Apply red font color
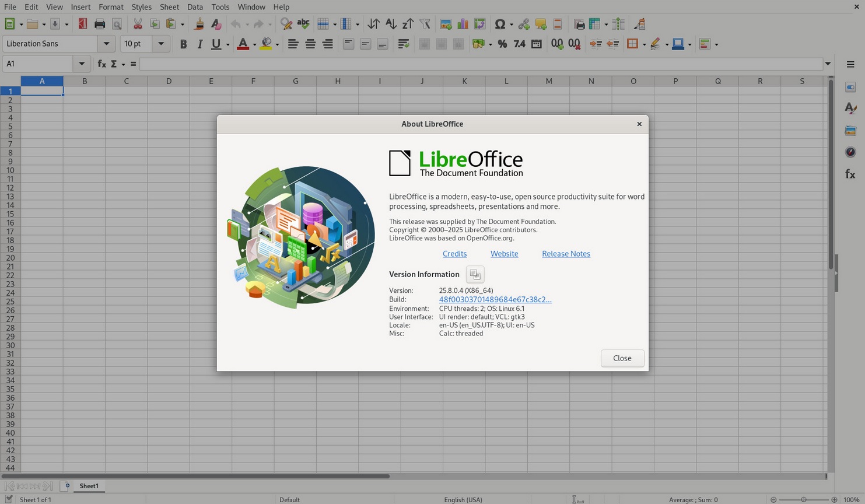The image size is (865, 504). (243, 44)
